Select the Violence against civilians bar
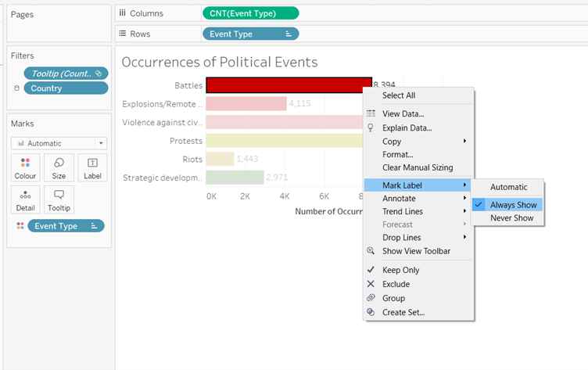 tap(285, 122)
